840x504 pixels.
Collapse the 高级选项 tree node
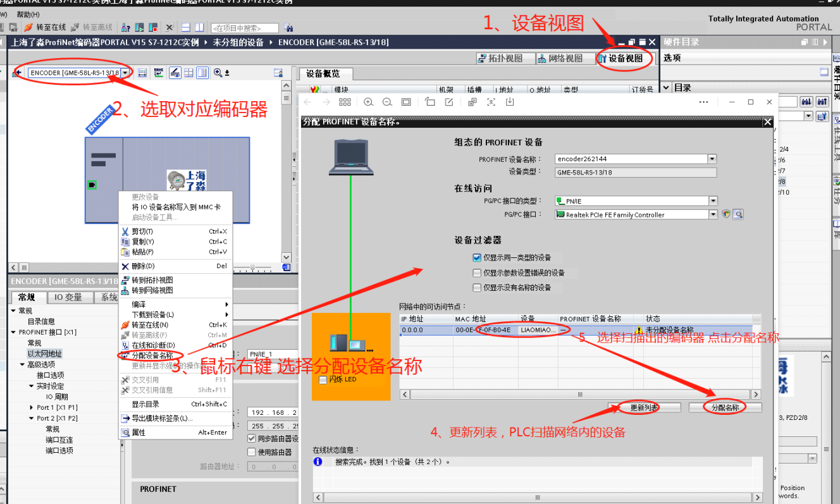click(22, 364)
